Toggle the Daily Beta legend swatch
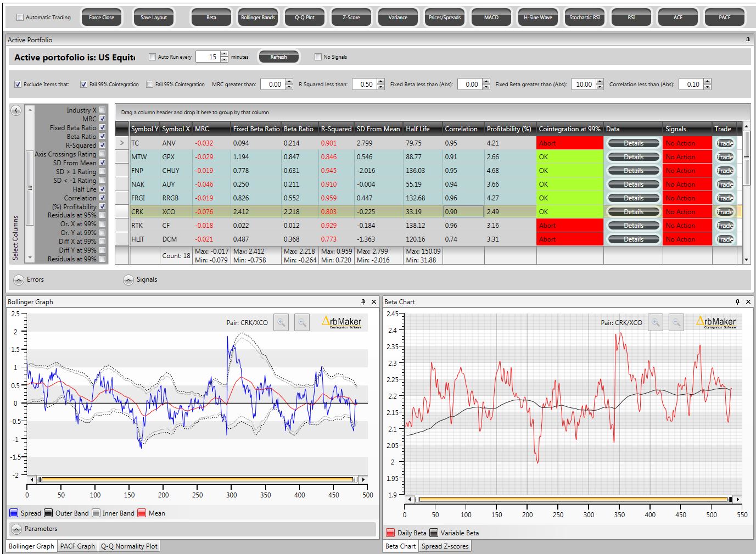 coord(390,533)
